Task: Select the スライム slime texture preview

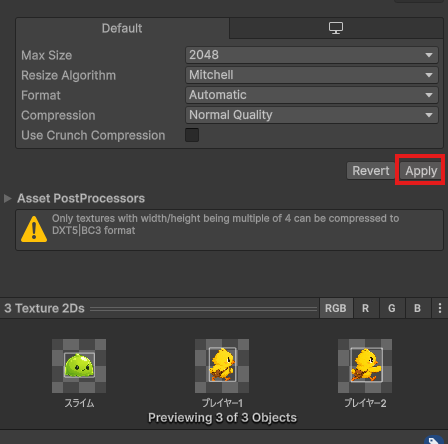Action: (79, 366)
